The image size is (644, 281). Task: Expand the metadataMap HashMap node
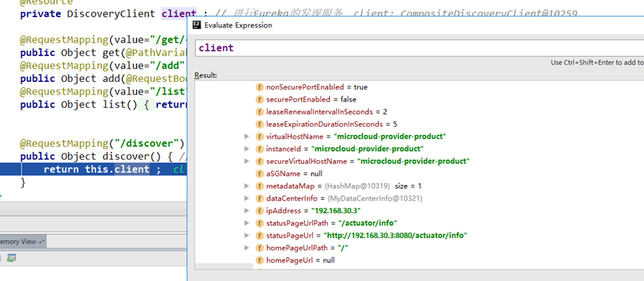(247, 186)
